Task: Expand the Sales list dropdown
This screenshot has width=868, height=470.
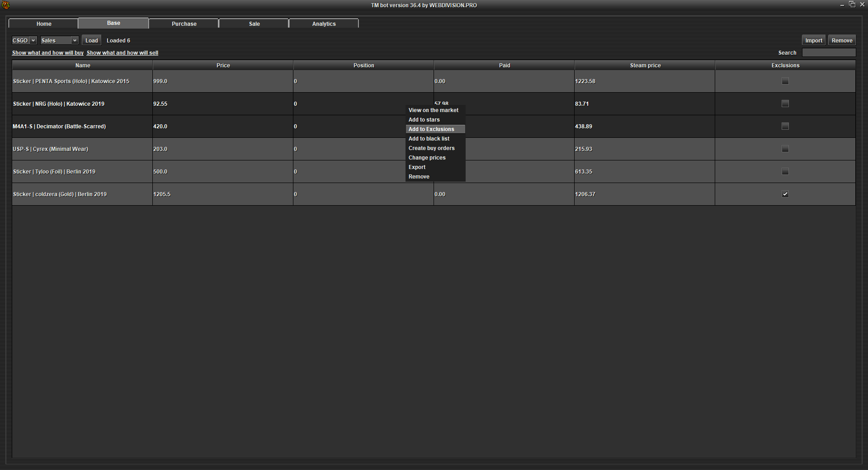Action: coord(59,41)
